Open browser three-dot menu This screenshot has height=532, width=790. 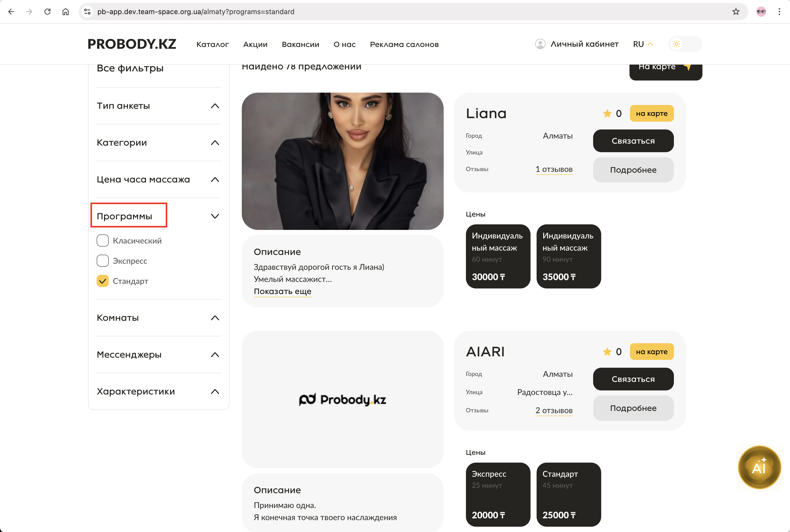point(779,12)
